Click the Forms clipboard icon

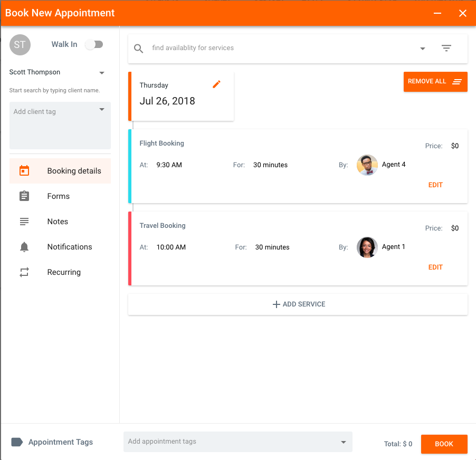(x=24, y=196)
